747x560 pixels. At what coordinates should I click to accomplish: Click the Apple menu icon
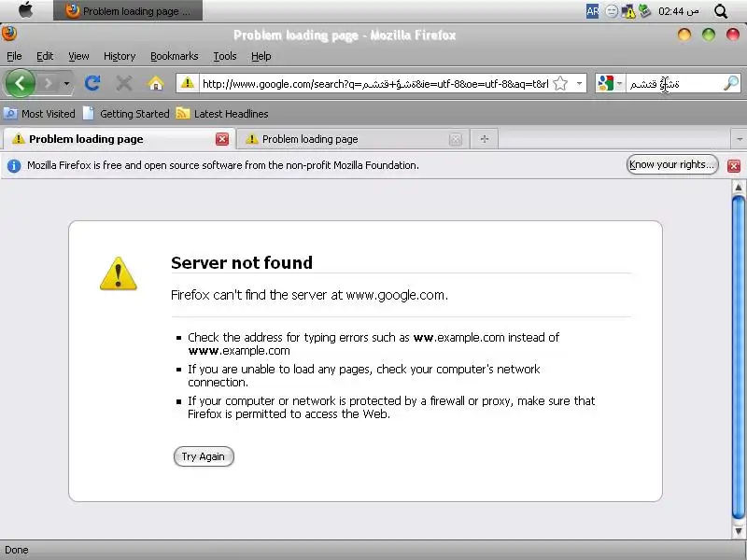pos(26,10)
